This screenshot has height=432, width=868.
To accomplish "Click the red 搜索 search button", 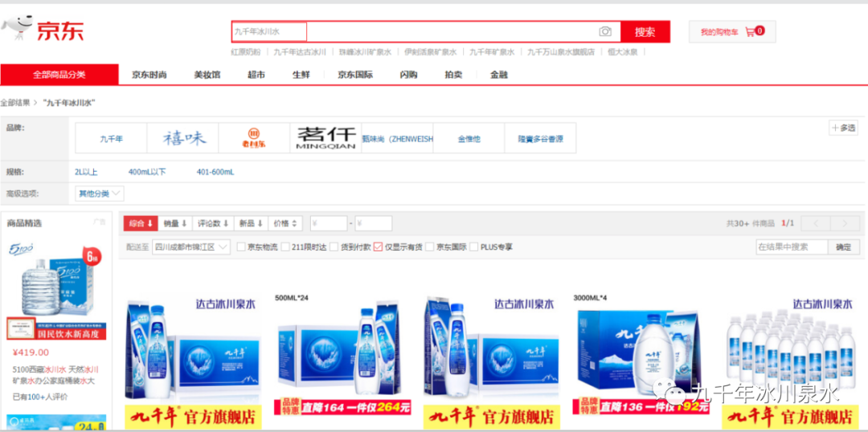I will (645, 31).
